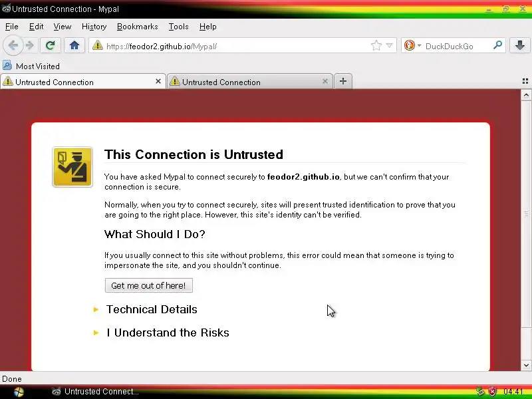Click the green tray icon beside the shield
The height and width of the screenshot is (399, 532).
(x=480, y=392)
